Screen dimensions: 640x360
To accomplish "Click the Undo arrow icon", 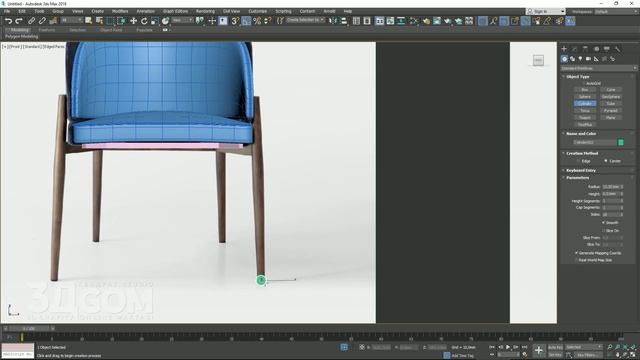I will pyautogui.click(x=8, y=20).
